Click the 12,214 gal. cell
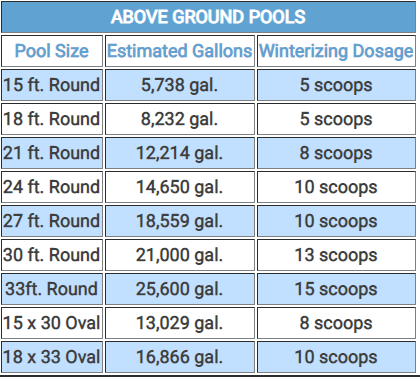Image resolution: width=420 pixels, height=377 pixels. 180,153
